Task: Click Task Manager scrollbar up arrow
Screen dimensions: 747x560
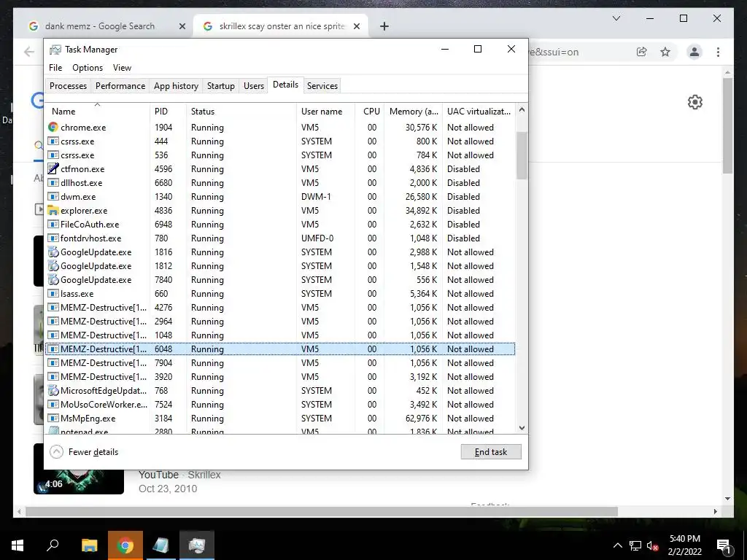Action: click(x=522, y=110)
